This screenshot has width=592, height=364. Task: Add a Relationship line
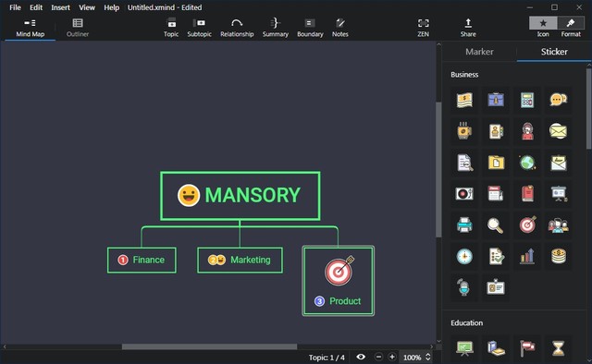click(237, 28)
